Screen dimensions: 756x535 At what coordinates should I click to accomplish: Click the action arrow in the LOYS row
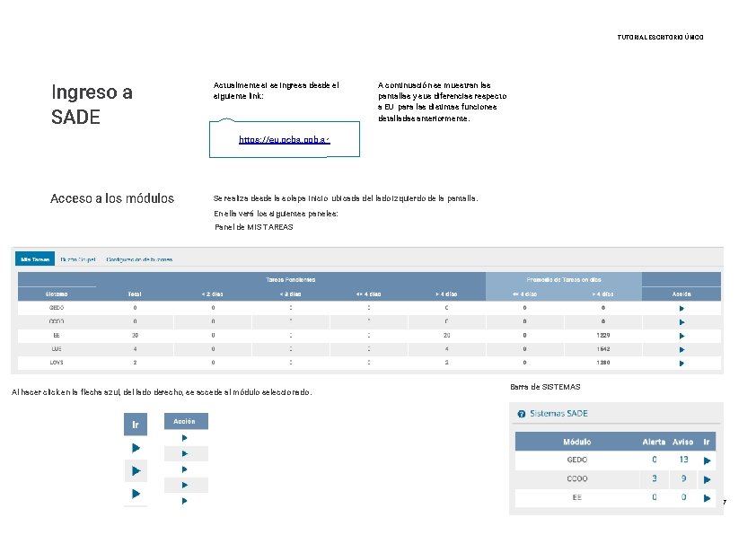tap(681, 363)
